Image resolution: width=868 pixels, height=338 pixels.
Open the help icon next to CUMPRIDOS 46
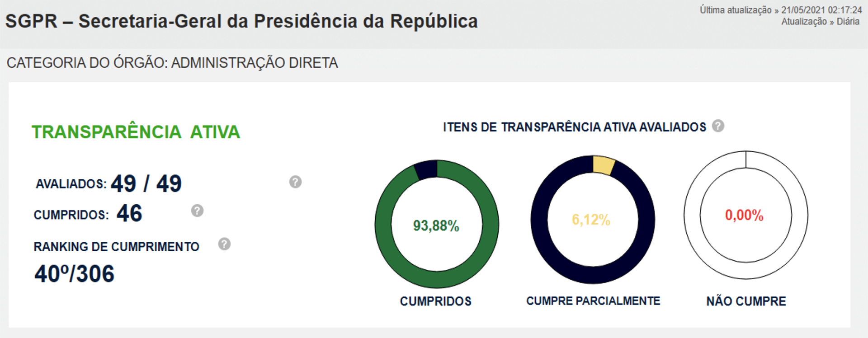pos(197,211)
